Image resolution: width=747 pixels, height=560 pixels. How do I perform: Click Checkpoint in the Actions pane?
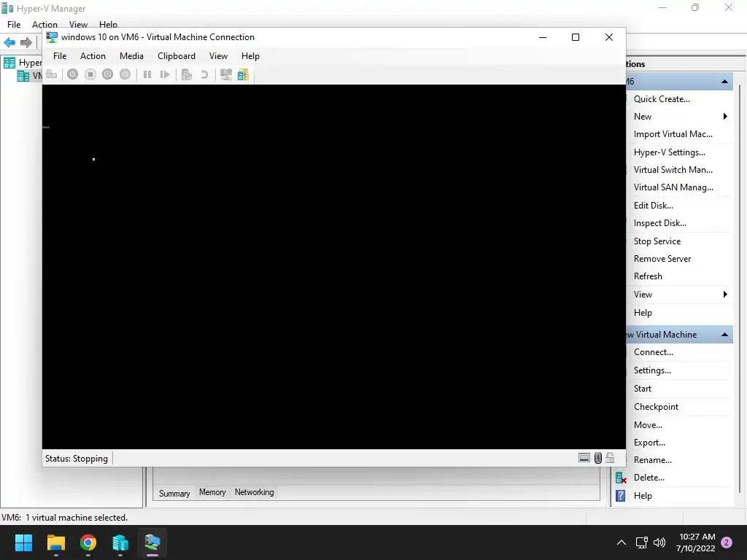click(656, 407)
